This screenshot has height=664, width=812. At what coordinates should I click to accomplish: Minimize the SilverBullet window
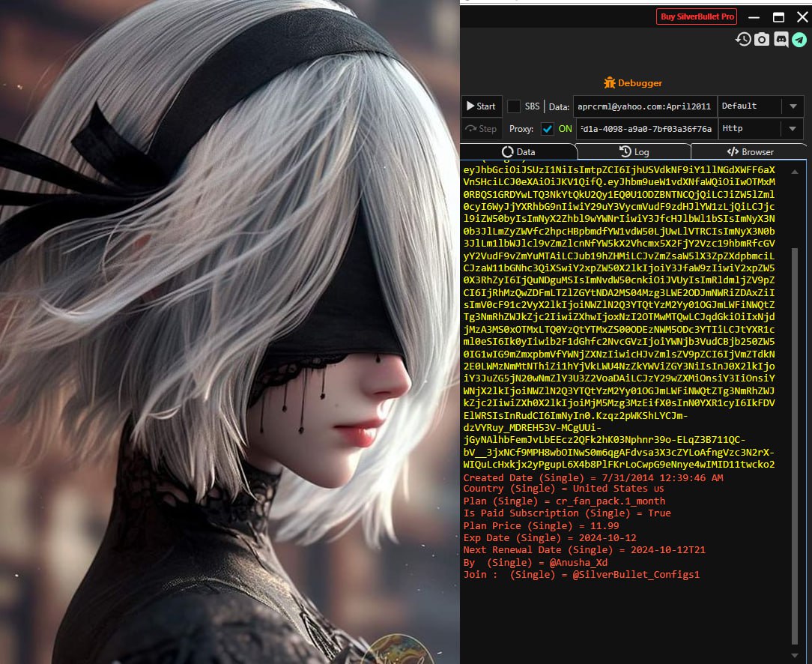(754, 16)
